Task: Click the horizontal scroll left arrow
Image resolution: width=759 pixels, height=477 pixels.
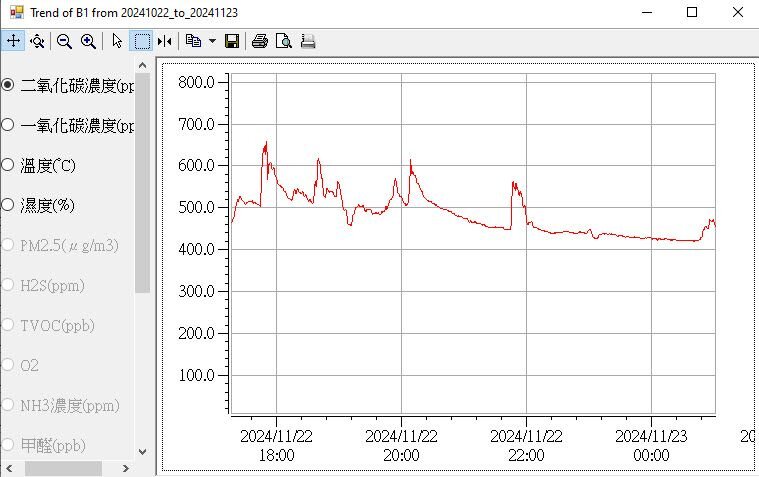Action: [x=9, y=468]
